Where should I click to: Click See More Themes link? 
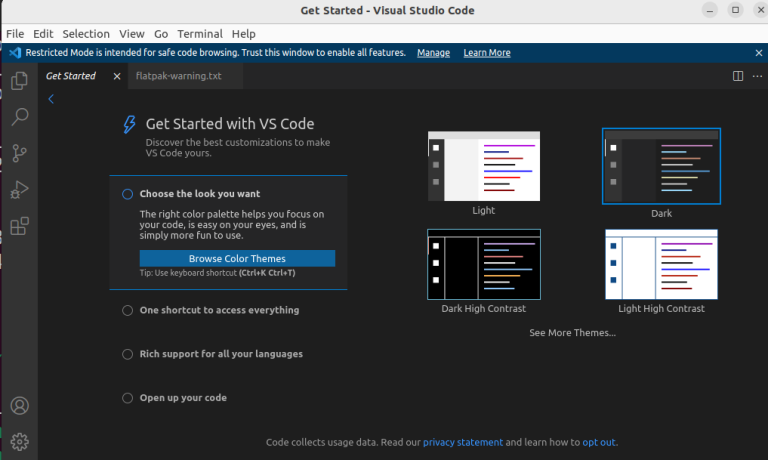(x=572, y=333)
